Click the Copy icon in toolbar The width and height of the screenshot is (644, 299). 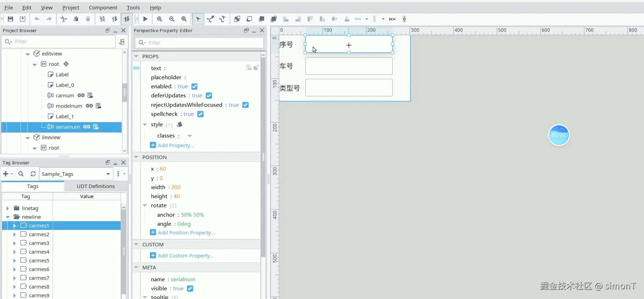pos(76,19)
